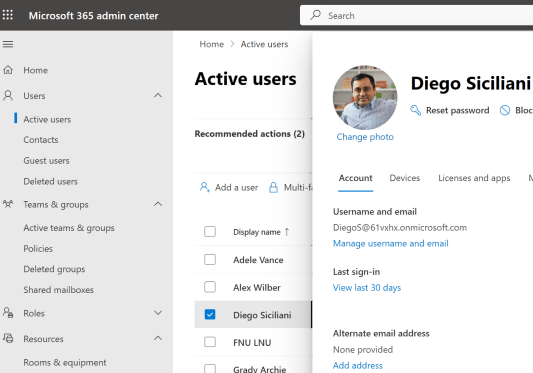Open the app launcher waffle icon
Image resolution: width=533 pixels, height=373 pixels.
tap(8, 15)
